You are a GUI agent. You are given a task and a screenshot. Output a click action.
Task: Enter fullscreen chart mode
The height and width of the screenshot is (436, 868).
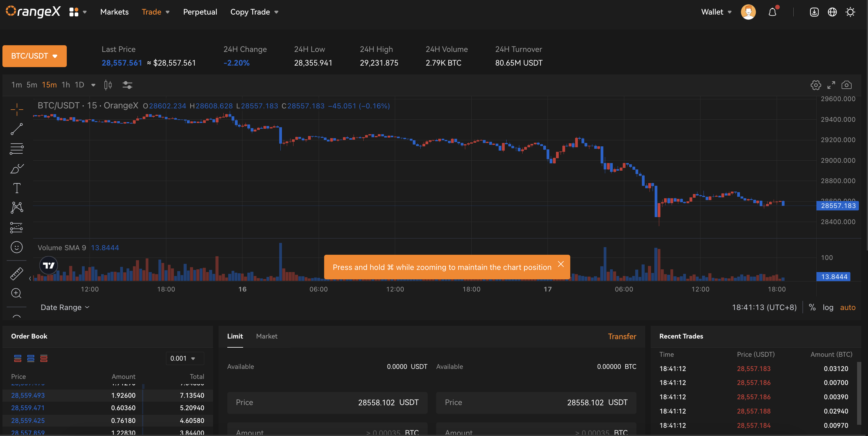tap(831, 85)
